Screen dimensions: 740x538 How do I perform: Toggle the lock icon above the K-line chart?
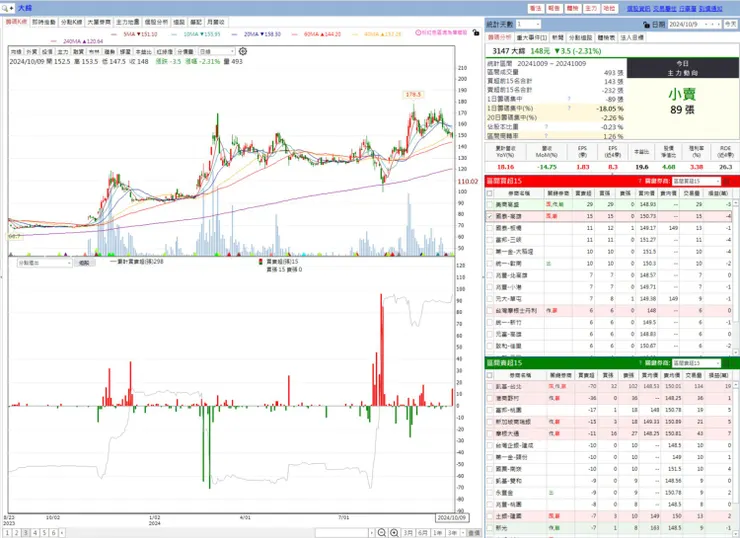click(x=476, y=33)
